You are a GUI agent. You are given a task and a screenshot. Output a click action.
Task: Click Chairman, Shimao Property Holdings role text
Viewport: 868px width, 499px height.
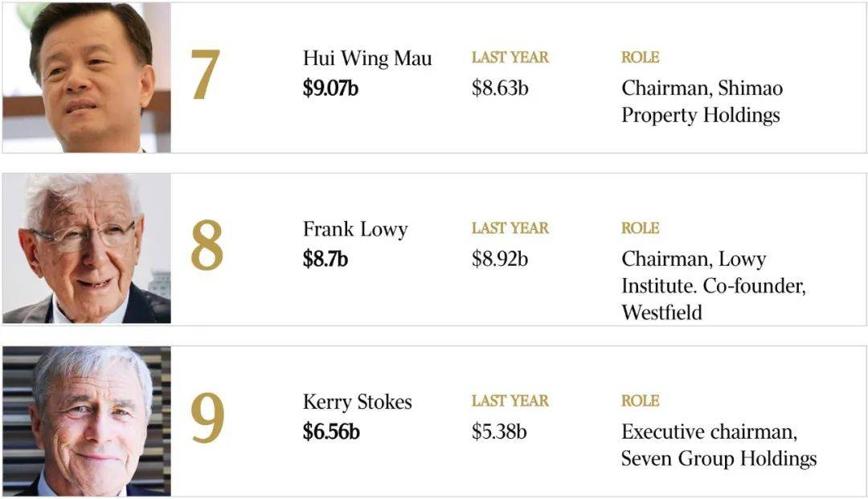[x=702, y=102]
